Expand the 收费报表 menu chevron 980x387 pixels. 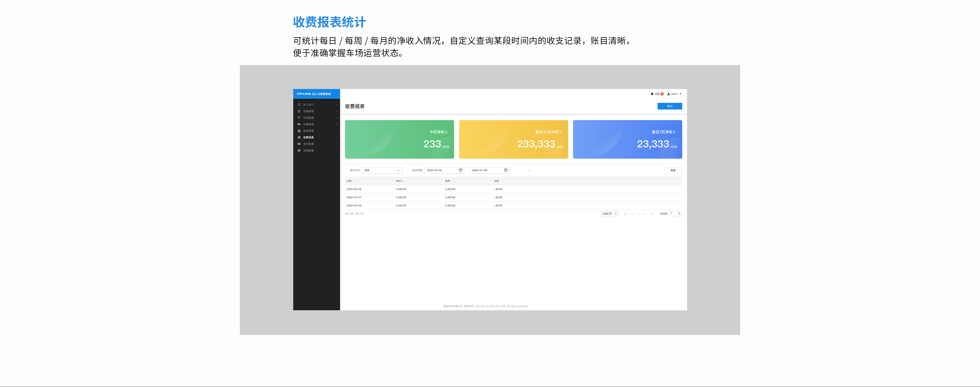pos(336,137)
